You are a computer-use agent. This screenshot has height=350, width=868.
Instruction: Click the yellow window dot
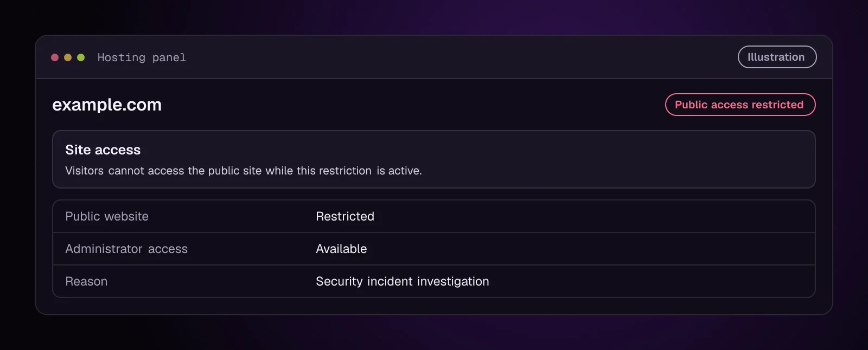tap(68, 57)
